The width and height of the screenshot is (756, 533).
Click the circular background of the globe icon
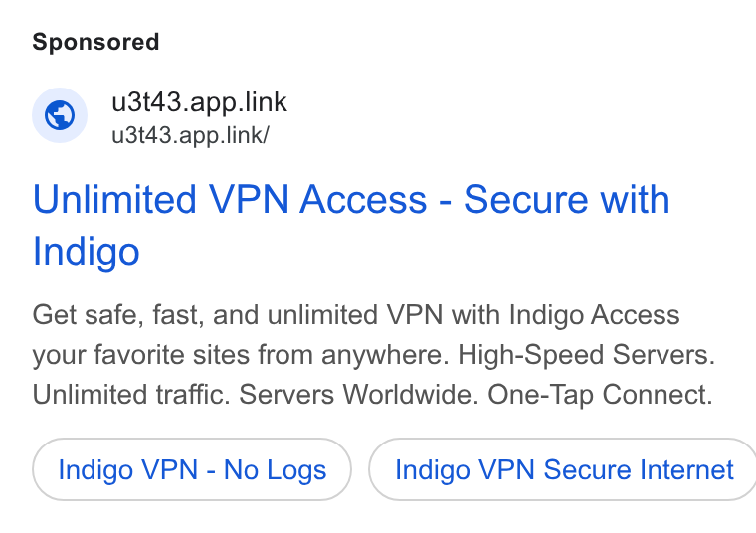coord(60,115)
